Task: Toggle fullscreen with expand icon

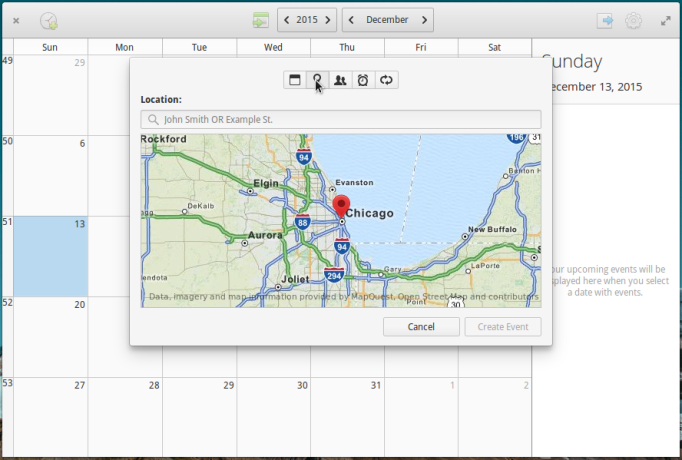Action: 665,20
